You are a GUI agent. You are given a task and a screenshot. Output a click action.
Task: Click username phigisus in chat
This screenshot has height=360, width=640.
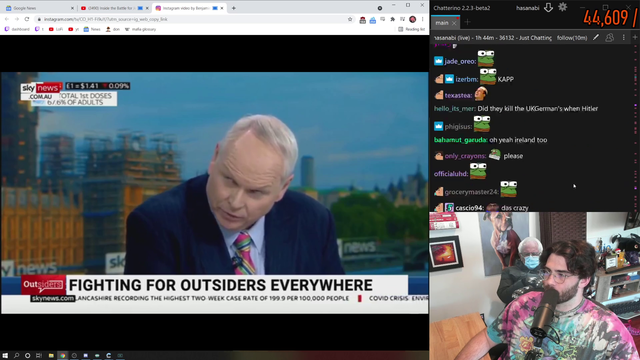458,127
